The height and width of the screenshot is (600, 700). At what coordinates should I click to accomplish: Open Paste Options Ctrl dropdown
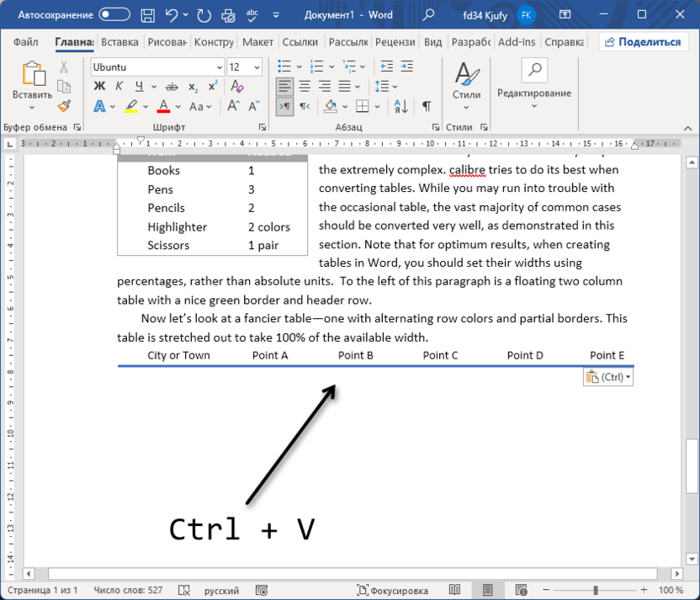point(607,377)
